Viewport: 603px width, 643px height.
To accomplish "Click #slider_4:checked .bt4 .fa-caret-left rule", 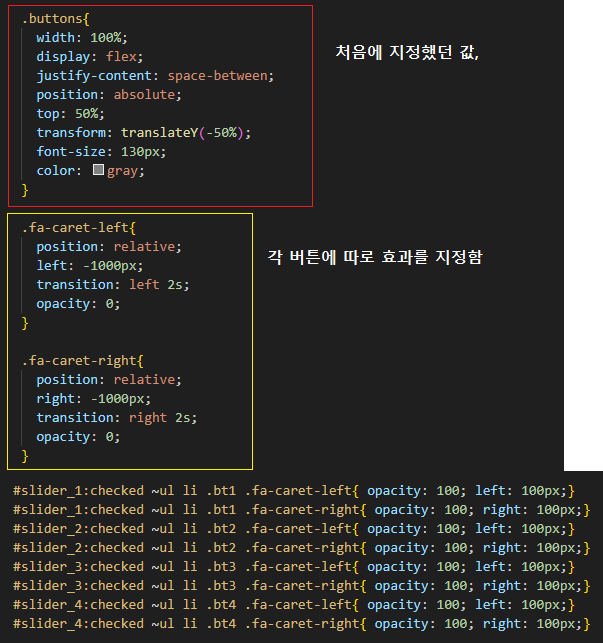I will (x=294, y=605).
